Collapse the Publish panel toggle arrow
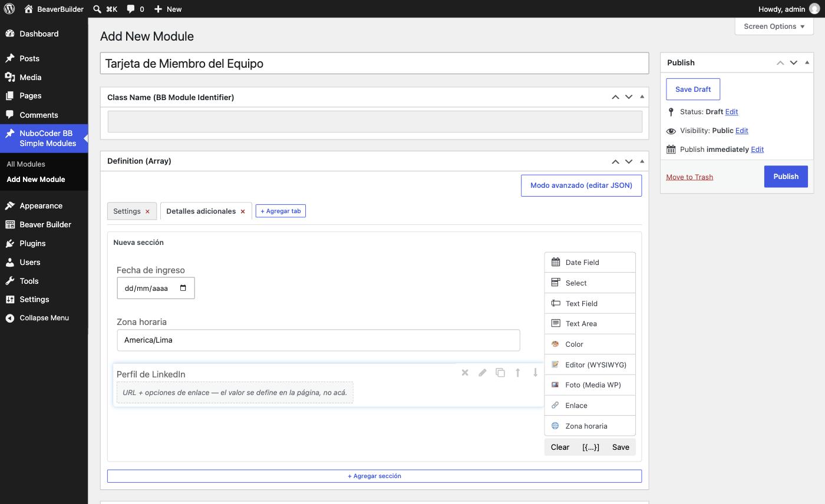This screenshot has height=504, width=825. coord(807,62)
